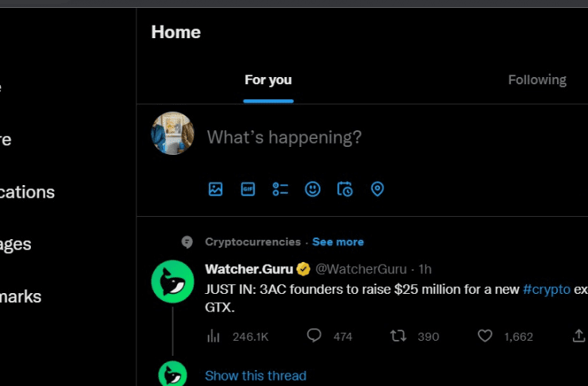Share the Watcher.Guru tweet

pos(578,336)
